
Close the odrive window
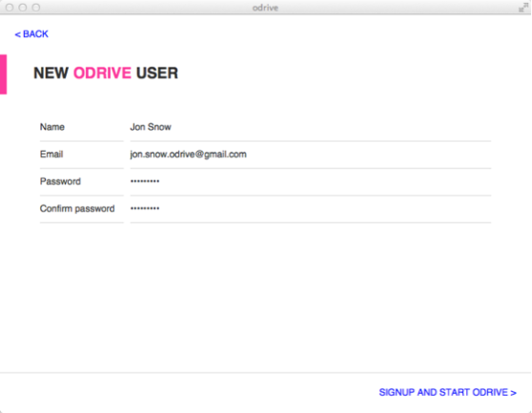point(10,7)
